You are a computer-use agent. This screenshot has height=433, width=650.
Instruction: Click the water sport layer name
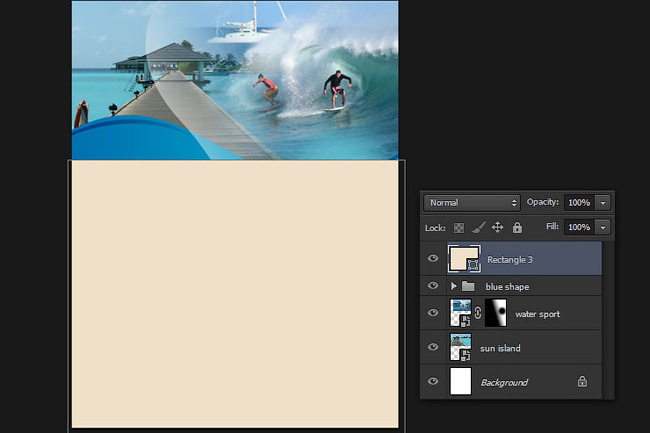pos(538,314)
